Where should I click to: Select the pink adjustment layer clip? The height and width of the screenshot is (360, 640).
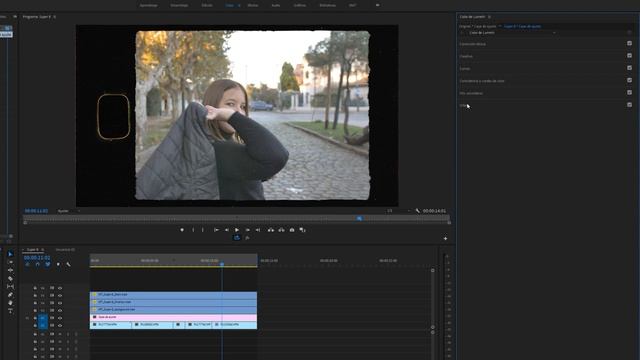point(173,317)
